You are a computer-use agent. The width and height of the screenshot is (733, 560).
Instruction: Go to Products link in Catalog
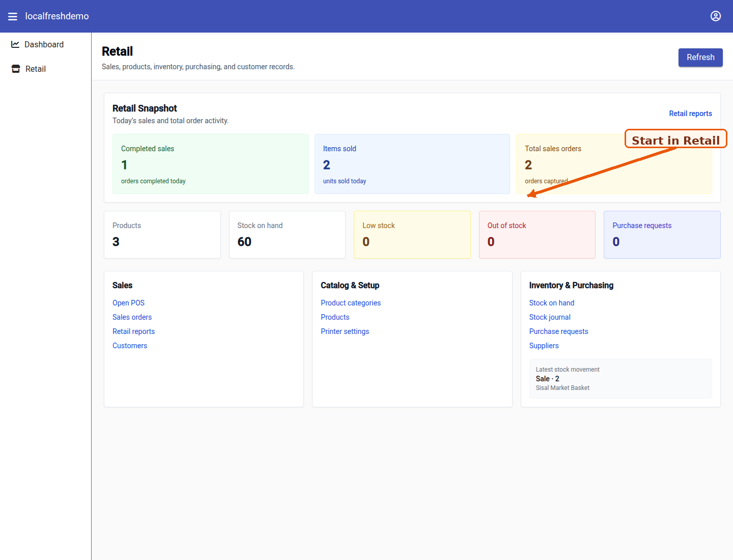335,317
